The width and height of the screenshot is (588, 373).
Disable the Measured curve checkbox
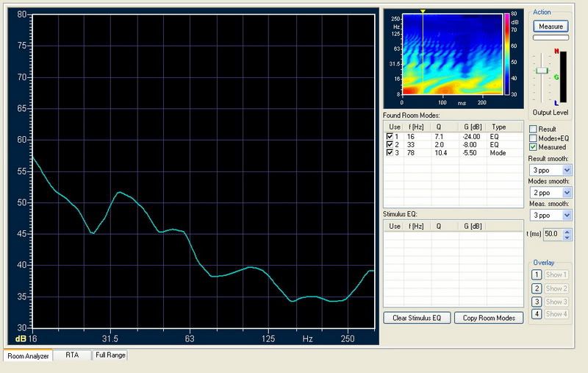[533, 147]
